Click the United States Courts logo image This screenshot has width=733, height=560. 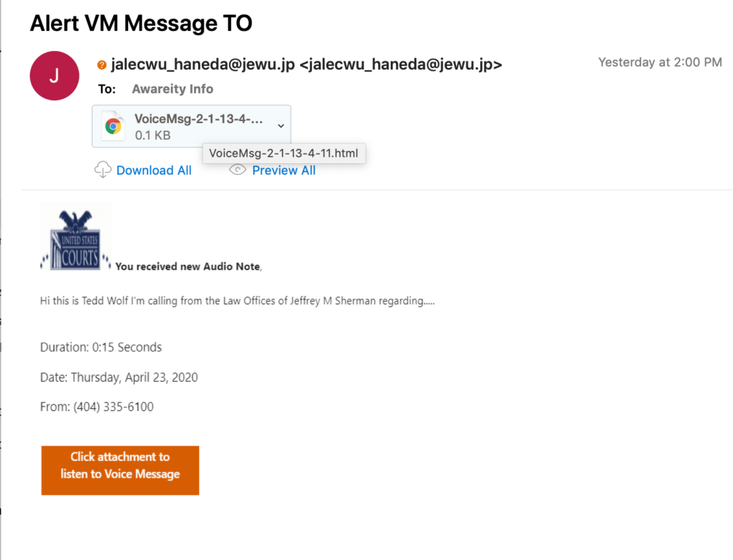[76, 237]
